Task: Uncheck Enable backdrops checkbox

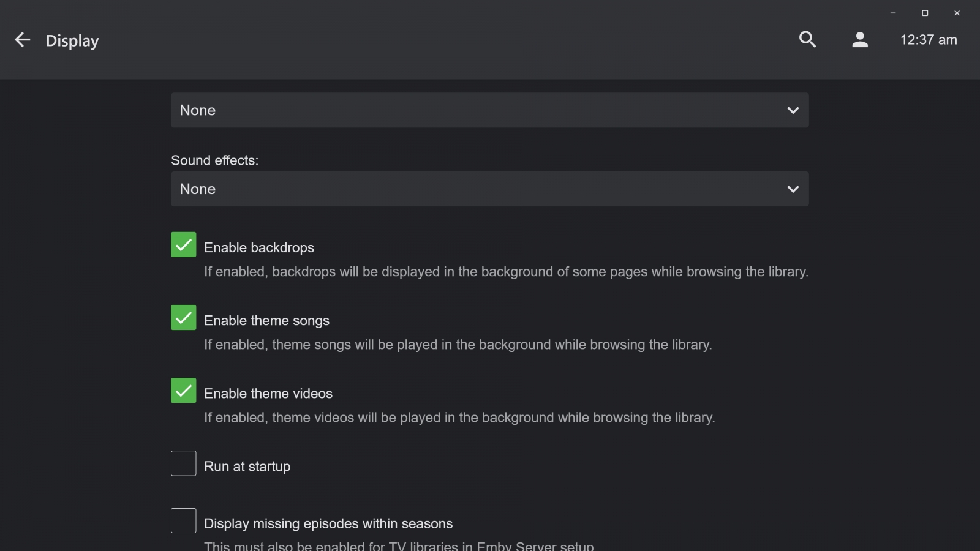Action: 184,245
